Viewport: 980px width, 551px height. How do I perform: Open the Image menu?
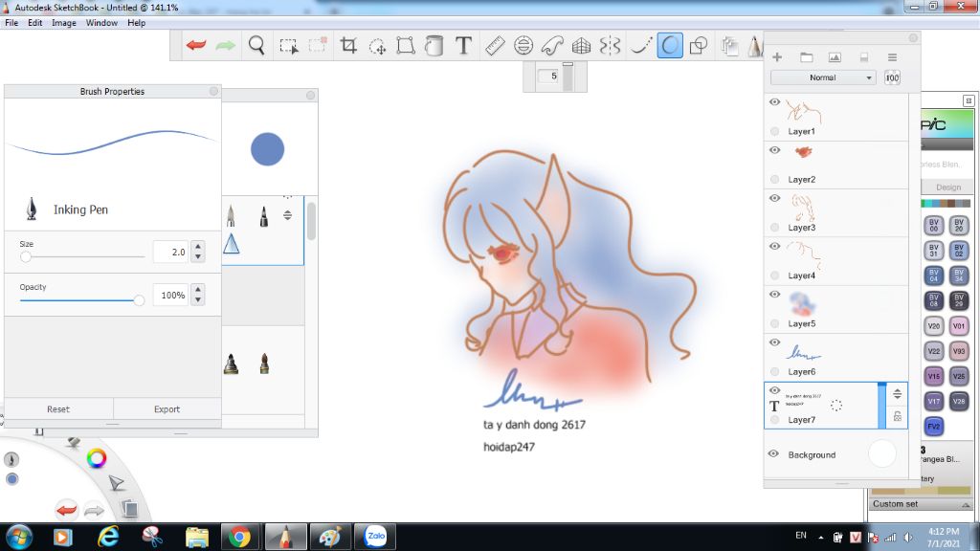click(64, 23)
